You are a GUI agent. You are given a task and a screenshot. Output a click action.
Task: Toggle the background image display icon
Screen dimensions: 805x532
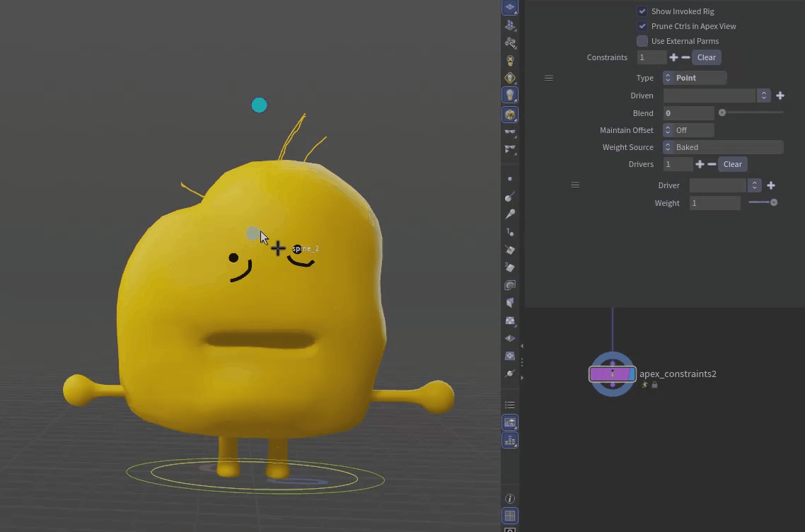point(510,422)
